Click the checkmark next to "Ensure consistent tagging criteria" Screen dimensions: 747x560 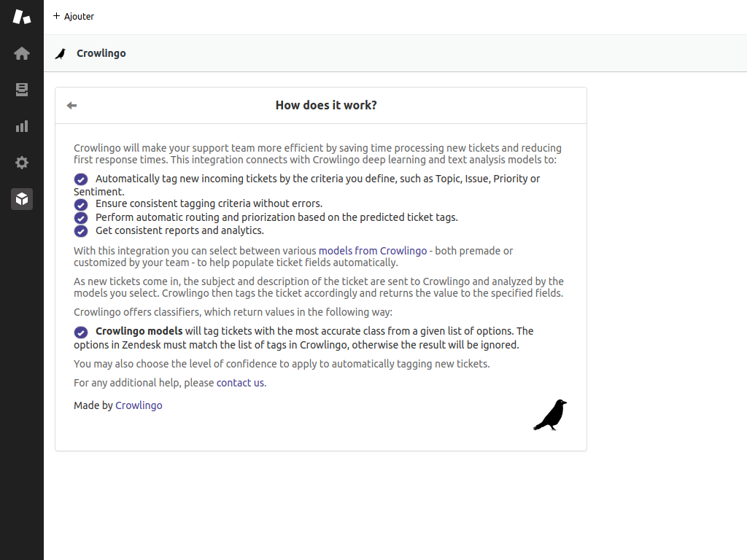tap(81, 205)
